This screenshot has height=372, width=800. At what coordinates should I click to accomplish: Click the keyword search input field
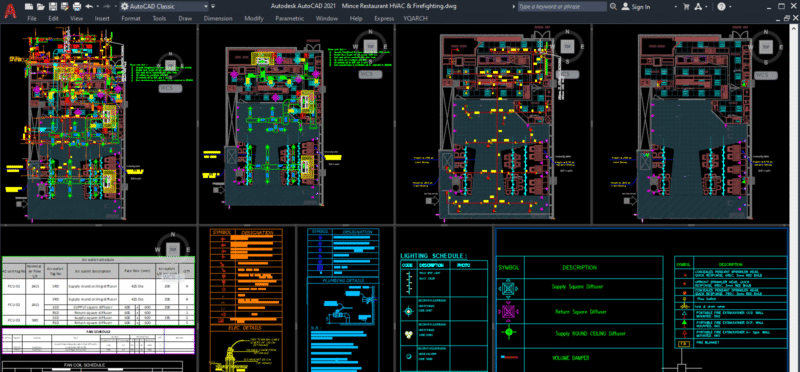[562, 7]
